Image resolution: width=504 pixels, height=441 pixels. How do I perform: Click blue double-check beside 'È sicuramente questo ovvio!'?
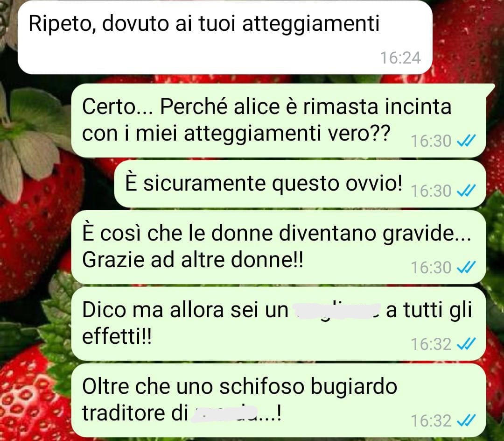[466, 191]
